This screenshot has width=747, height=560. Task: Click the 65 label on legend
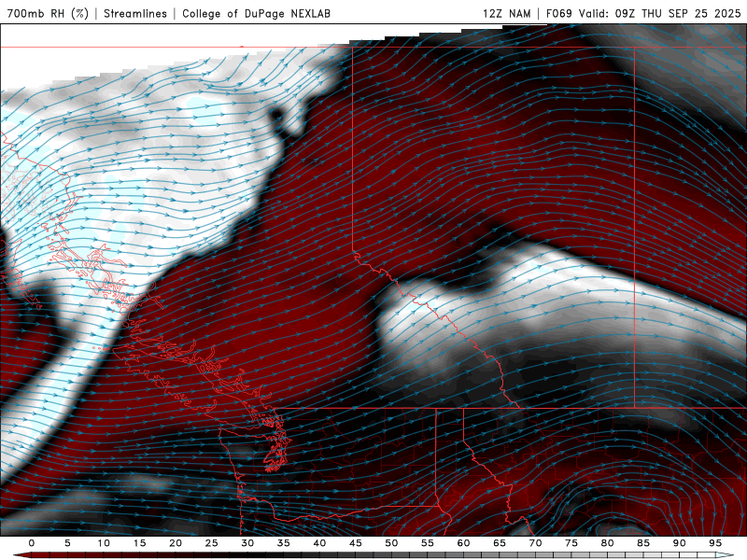[x=499, y=543]
